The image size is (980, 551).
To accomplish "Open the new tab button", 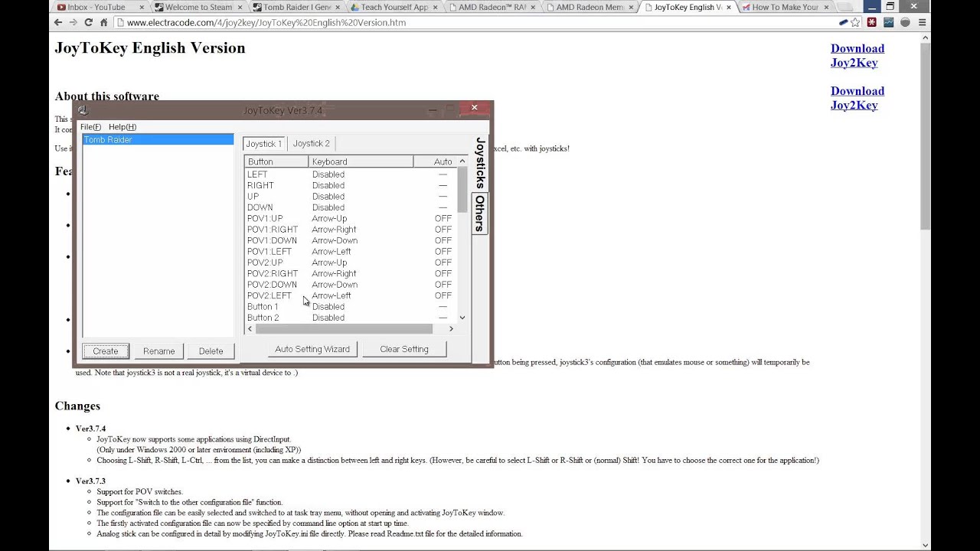I will coord(845,7).
